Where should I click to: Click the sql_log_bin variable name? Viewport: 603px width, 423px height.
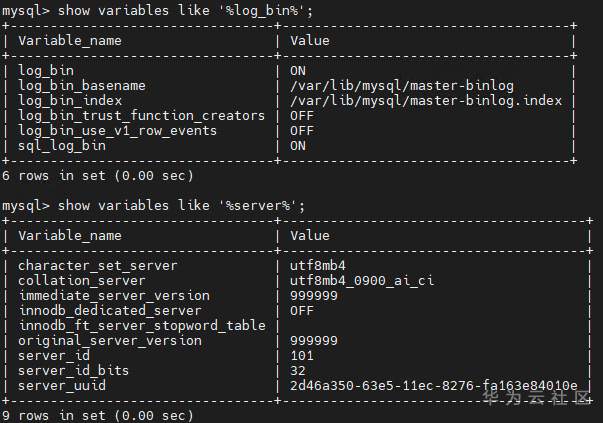click(x=61, y=146)
